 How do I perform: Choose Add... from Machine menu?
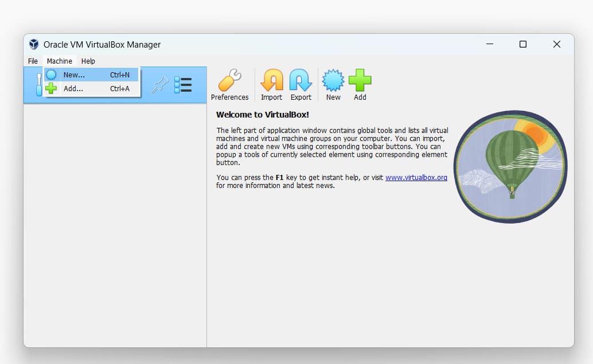point(91,88)
